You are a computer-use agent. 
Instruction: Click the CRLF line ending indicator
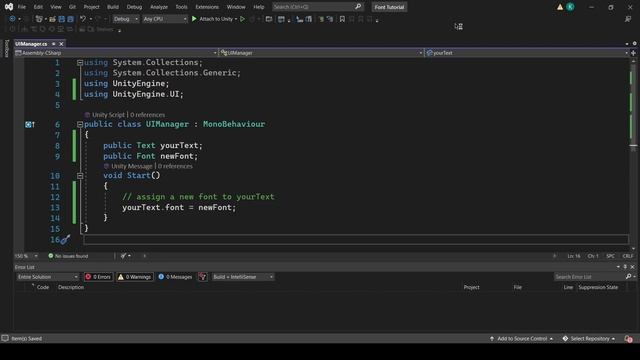pyautogui.click(x=628, y=256)
